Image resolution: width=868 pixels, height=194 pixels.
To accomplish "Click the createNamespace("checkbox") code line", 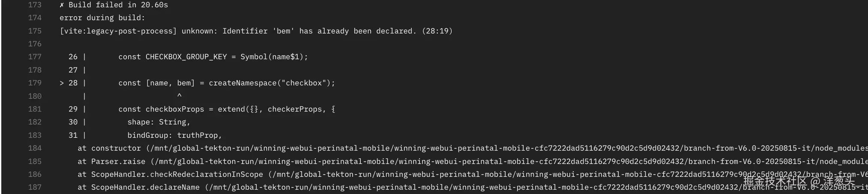I will click(x=227, y=83).
